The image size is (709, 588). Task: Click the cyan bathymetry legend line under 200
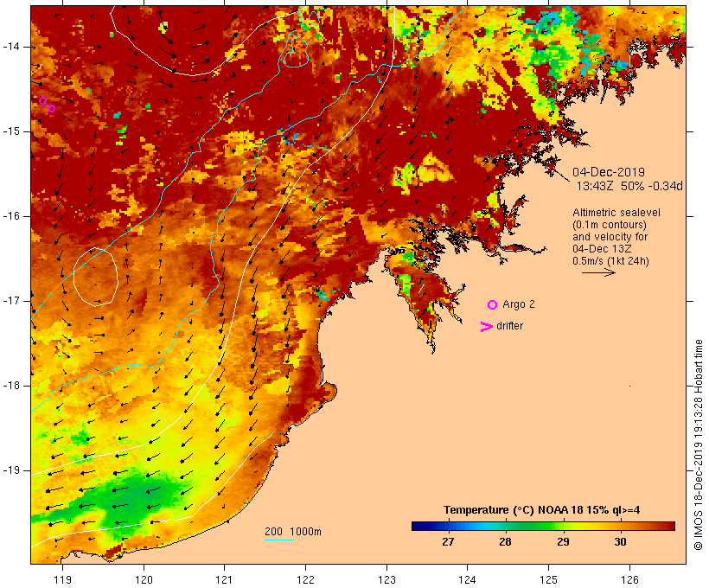(279, 540)
